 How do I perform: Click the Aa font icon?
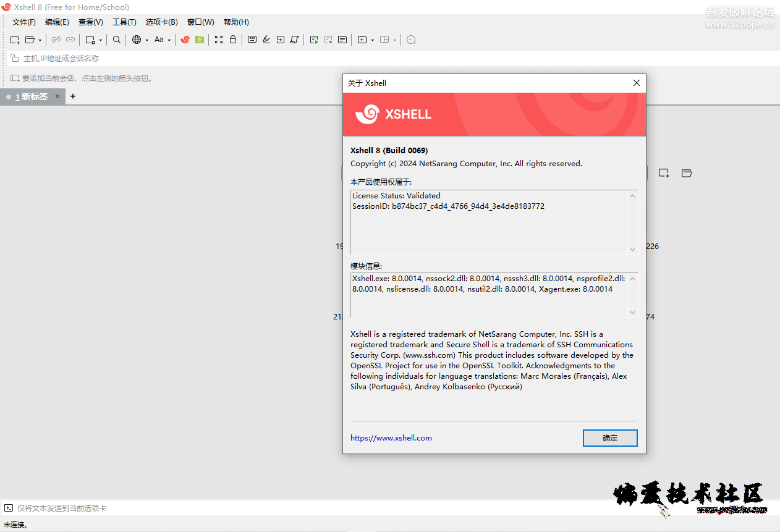[x=159, y=40]
